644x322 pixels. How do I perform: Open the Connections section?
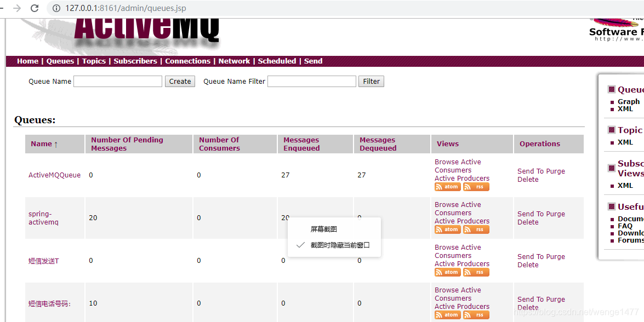[188, 61]
